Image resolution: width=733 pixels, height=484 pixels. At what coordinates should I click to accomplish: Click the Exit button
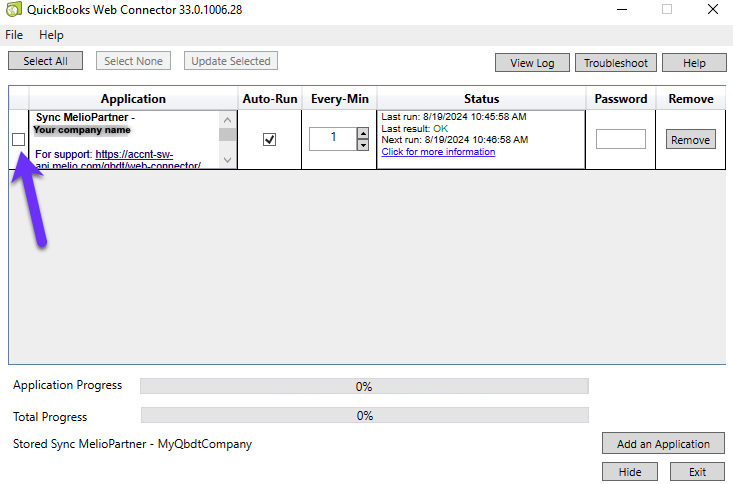click(x=697, y=472)
